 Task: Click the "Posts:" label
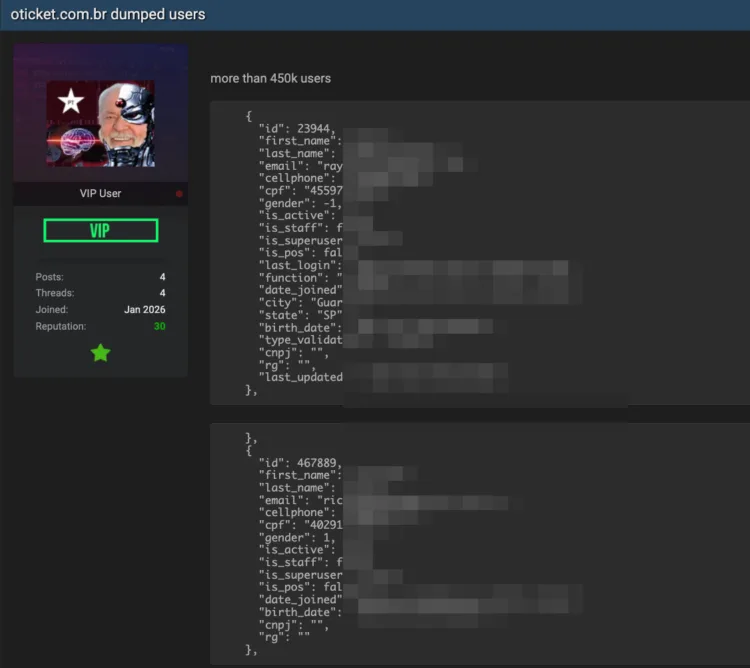pos(49,277)
